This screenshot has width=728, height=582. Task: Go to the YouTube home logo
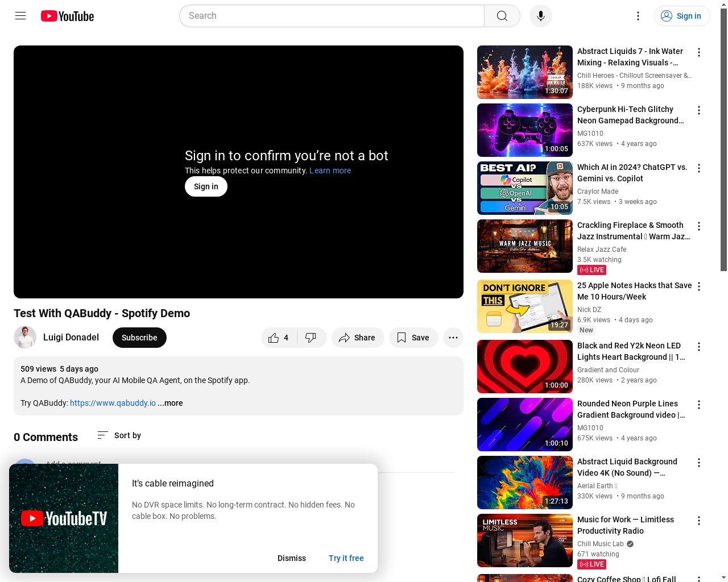[x=67, y=16]
